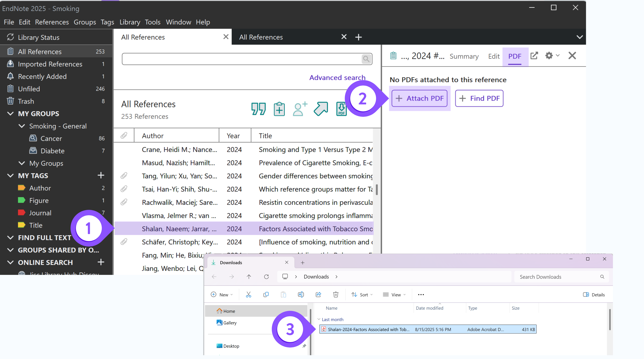Toggle the Details pane in Downloads
Image resolution: width=644 pixels, height=359 pixels.
[x=594, y=295]
